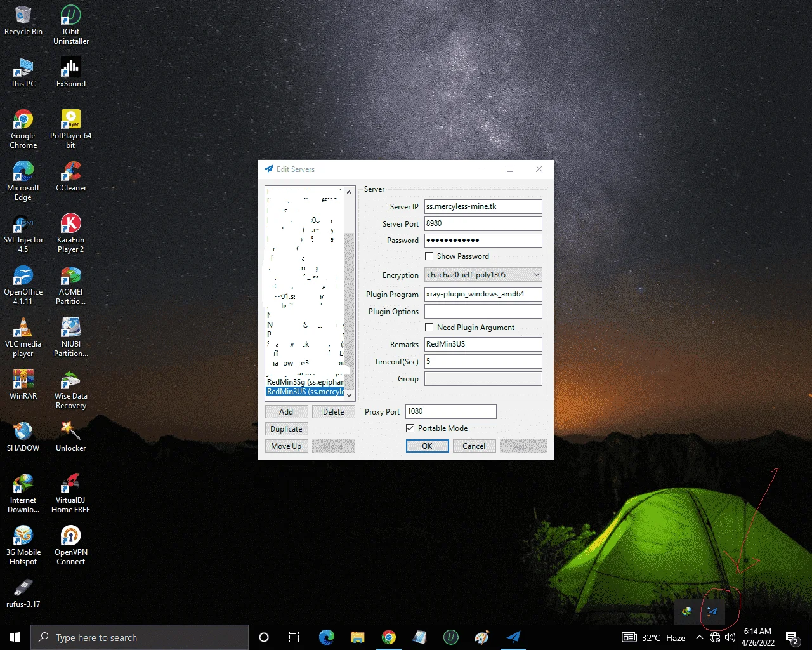Click the Remarks field showing RedMin3US

[x=483, y=344]
